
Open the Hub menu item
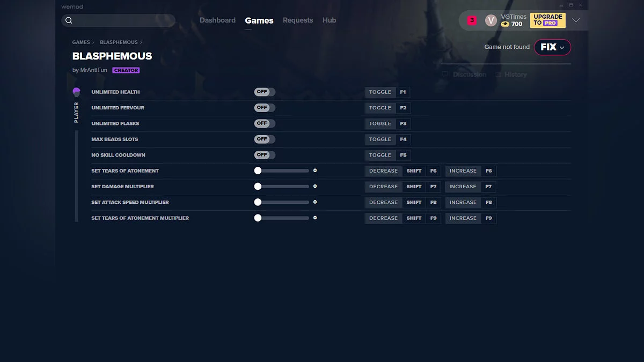(x=329, y=20)
